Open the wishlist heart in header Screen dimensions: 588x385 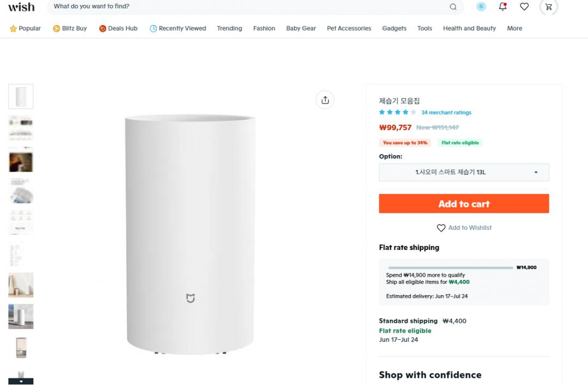524,7
